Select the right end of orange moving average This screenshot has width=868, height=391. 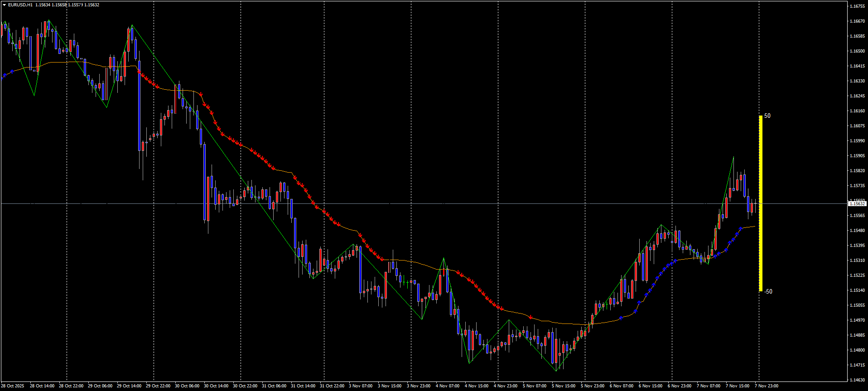pyautogui.click(x=755, y=226)
